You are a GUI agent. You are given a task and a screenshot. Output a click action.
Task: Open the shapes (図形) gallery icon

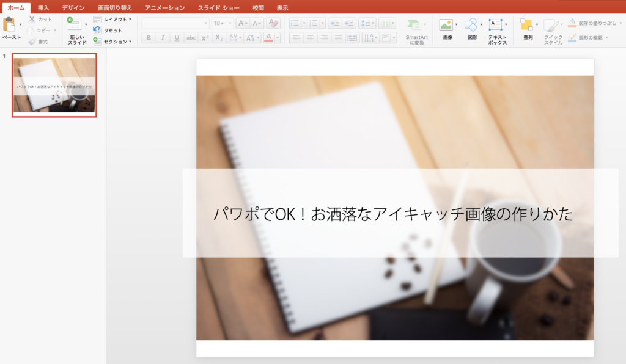point(471,25)
